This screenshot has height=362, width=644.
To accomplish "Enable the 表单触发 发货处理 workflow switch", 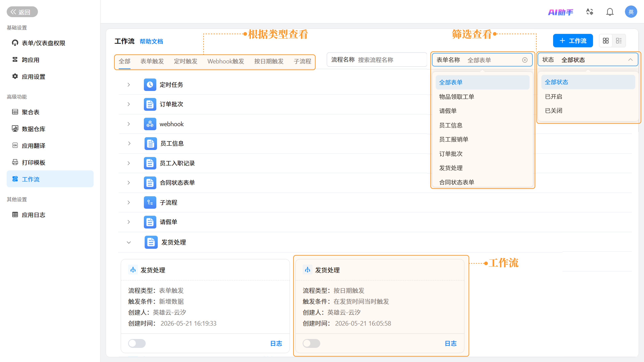I will click(137, 343).
